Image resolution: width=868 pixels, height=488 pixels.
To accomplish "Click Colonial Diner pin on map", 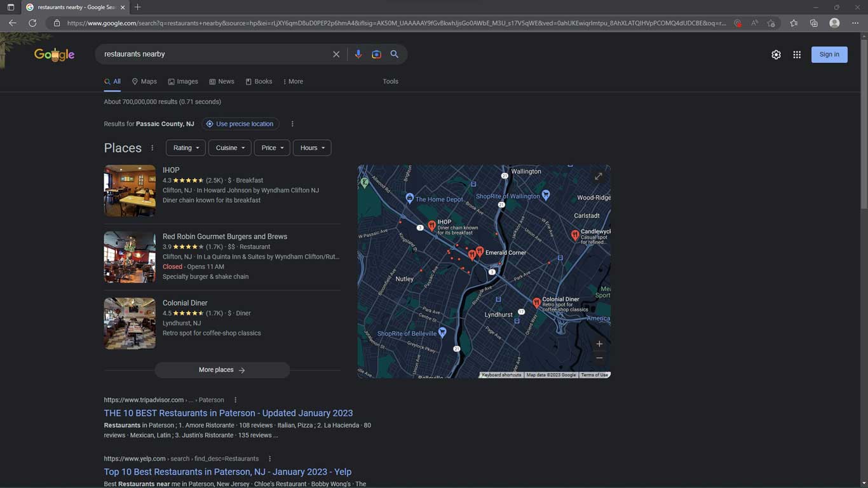I will [x=536, y=303].
